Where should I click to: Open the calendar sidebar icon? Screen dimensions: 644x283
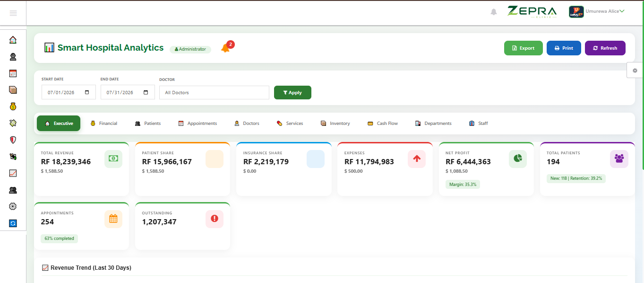pyautogui.click(x=13, y=73)
